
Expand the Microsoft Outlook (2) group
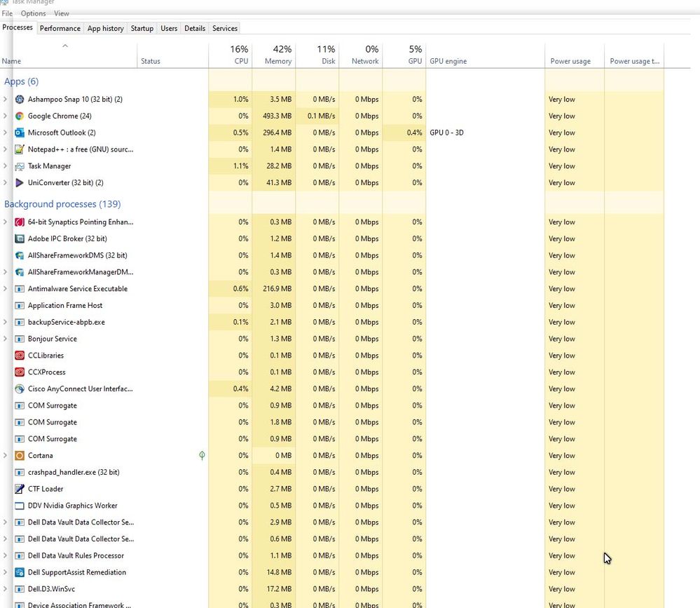click(x=5, y=133)
